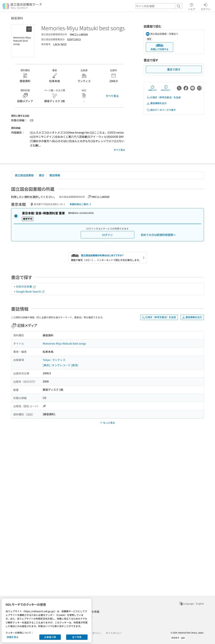
Task: Expand 内容細目 with すべて見る
Action: point(119,150)
